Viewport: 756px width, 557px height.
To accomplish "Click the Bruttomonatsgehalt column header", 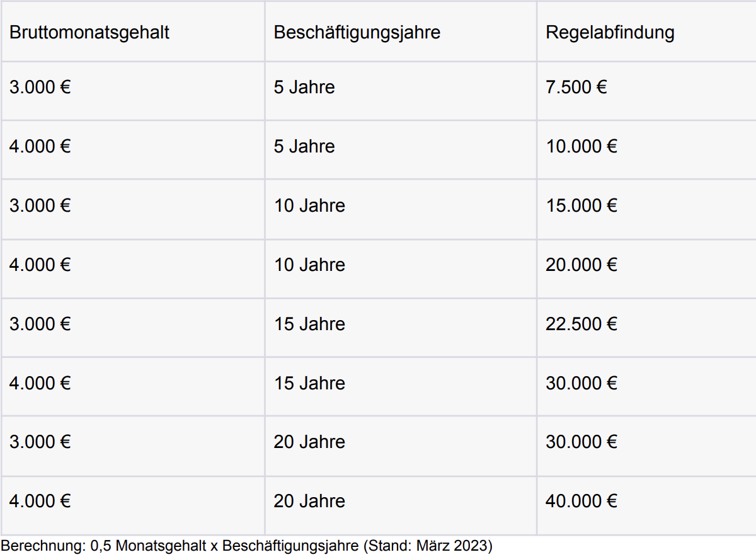I will 89,33.
